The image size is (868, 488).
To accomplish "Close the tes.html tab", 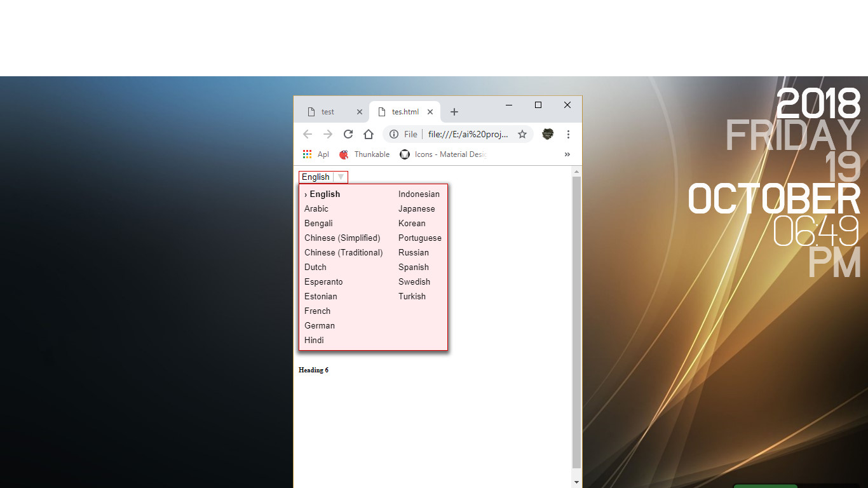I will (x=430, y=112).
